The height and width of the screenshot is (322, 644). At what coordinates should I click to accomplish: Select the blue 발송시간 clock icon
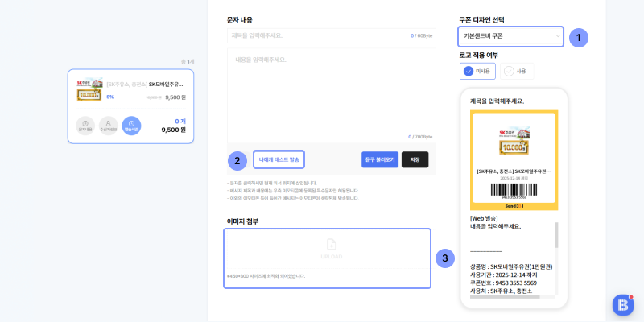pyautogui.click(x=130, y=125)
